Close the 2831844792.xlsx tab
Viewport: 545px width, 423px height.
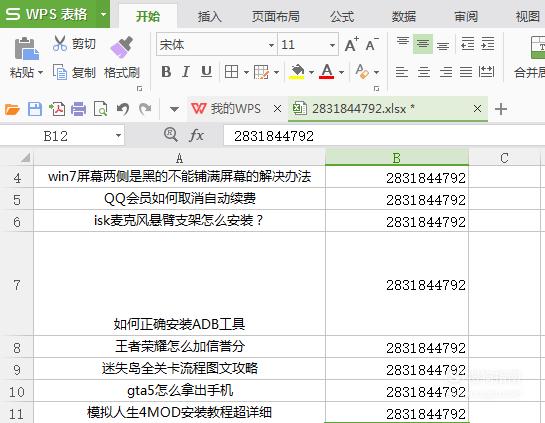point(478,109)
